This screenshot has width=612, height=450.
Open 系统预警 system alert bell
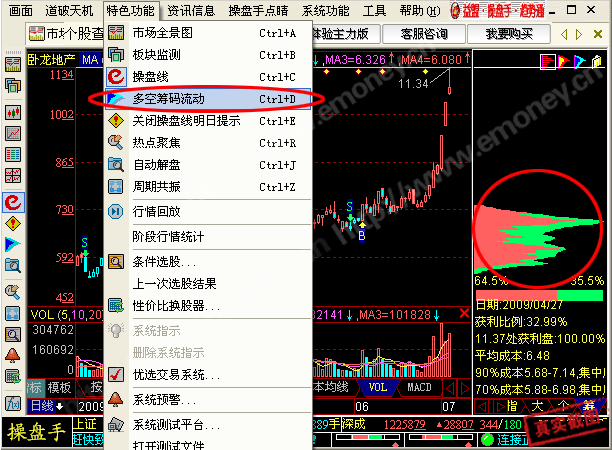(116, 399)
